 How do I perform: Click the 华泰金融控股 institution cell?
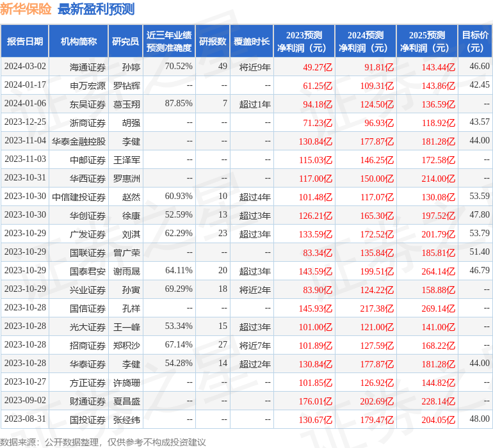[79, 141]
